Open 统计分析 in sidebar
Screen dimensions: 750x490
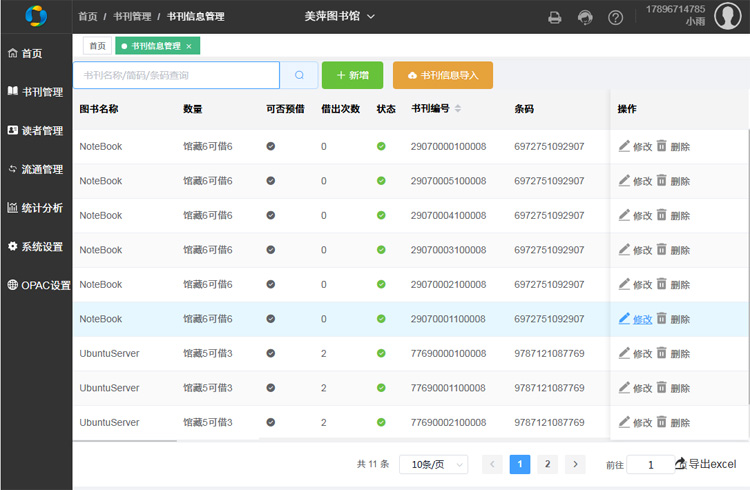pos(36,208)
